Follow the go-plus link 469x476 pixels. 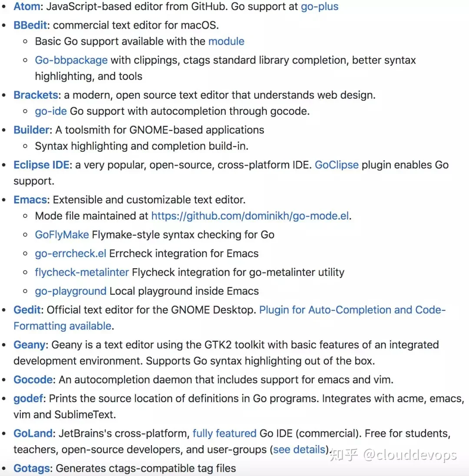pyautogui.click(x=320, y=7)
